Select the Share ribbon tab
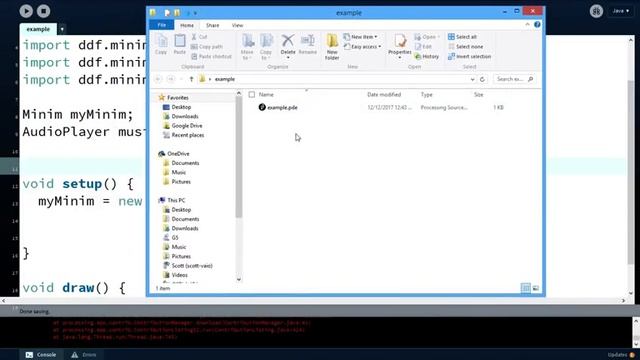640x360 pixels. coord(212,25)
